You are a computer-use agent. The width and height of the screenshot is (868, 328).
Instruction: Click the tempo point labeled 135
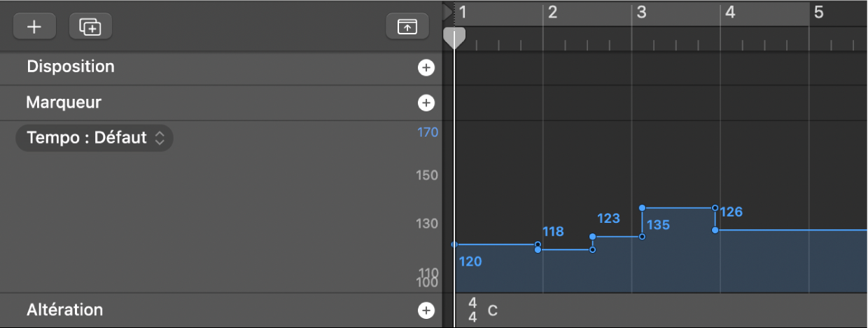point(643,208)
